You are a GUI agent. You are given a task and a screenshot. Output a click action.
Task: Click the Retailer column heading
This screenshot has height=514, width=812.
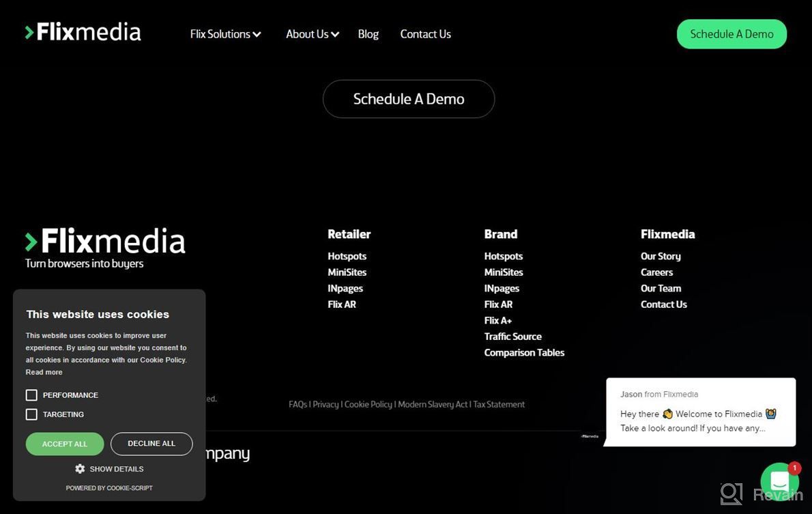tap(349, 234)
